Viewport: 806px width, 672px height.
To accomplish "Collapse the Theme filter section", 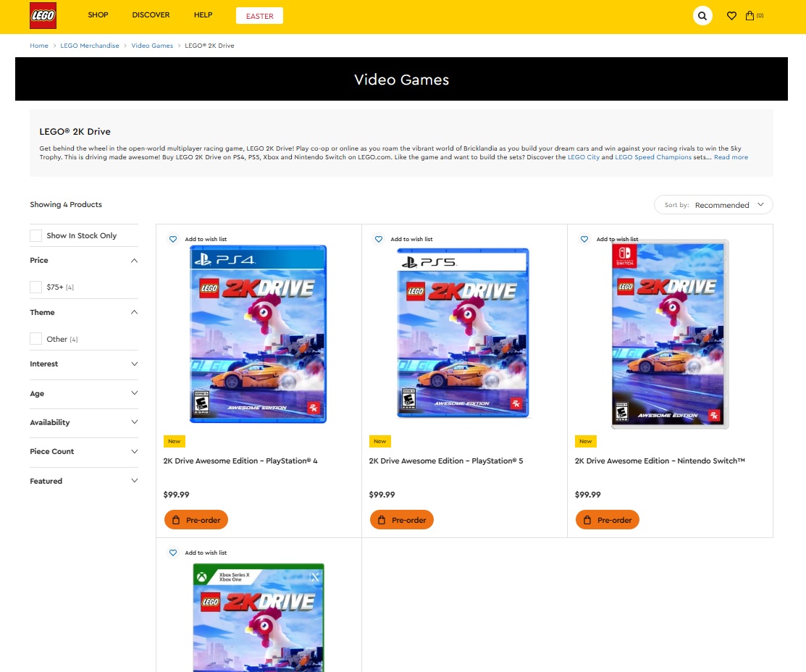I will [x=84, y=313].
